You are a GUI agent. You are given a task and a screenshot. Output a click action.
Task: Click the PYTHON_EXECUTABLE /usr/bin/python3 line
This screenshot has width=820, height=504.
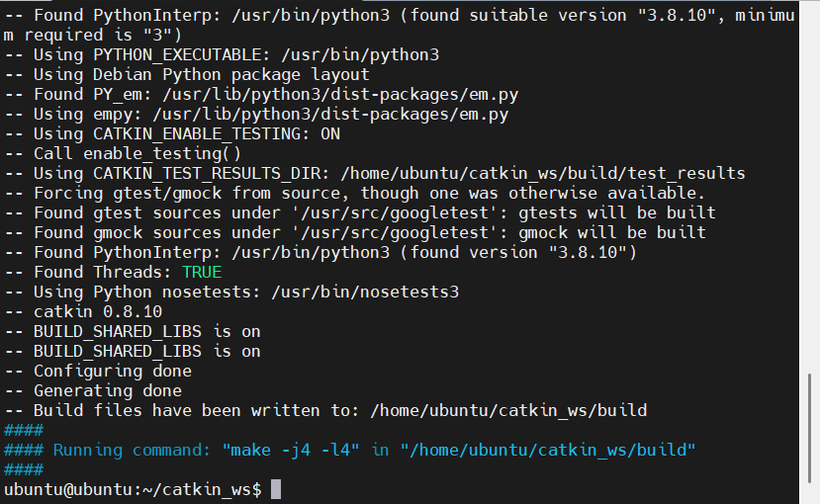(235, 54)
